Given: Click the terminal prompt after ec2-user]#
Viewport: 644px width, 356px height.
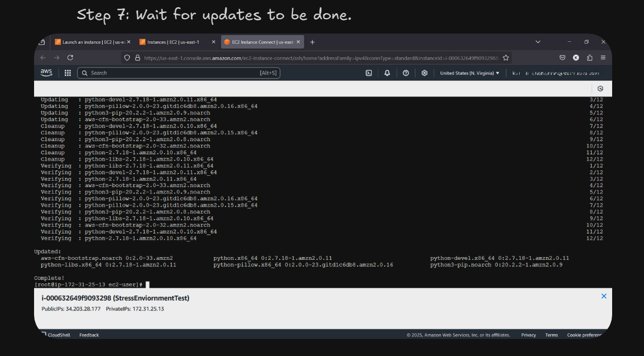Looking at the screenshot, I should [147, 285].
